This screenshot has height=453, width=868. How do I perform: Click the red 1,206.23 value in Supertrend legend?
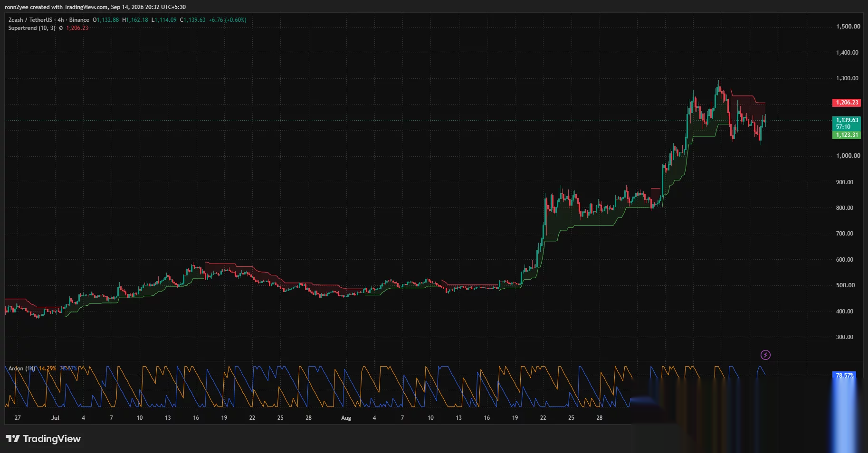(x=77, y=28)
